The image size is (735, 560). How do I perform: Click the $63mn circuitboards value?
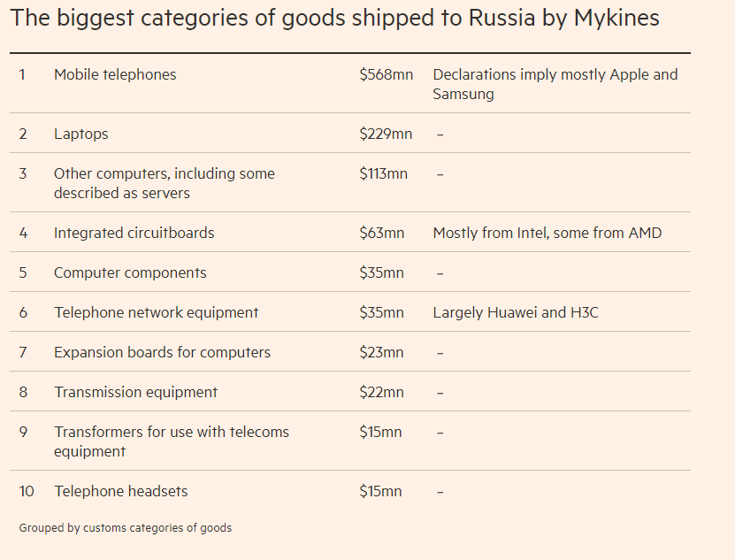(x=381, y=234)
